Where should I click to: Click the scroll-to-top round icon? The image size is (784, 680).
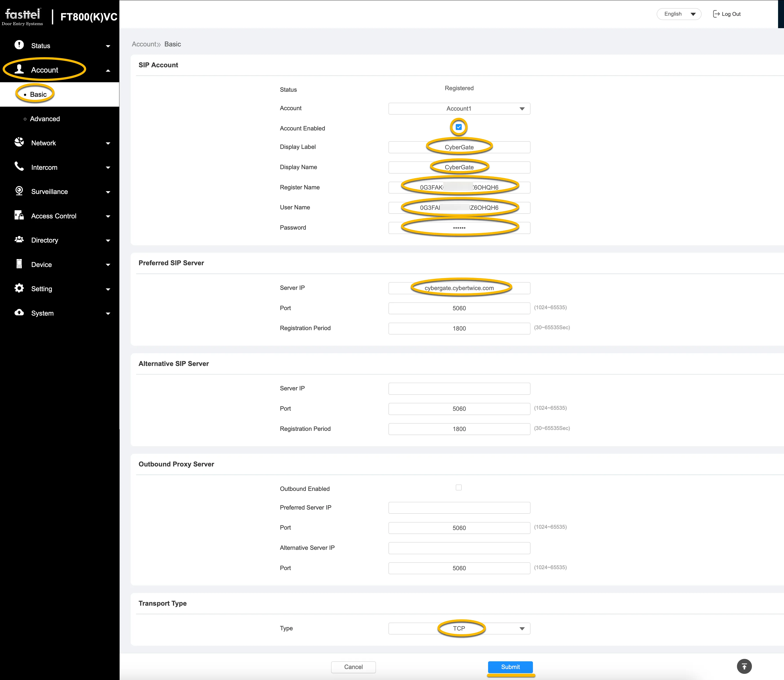tap(744, 666)
